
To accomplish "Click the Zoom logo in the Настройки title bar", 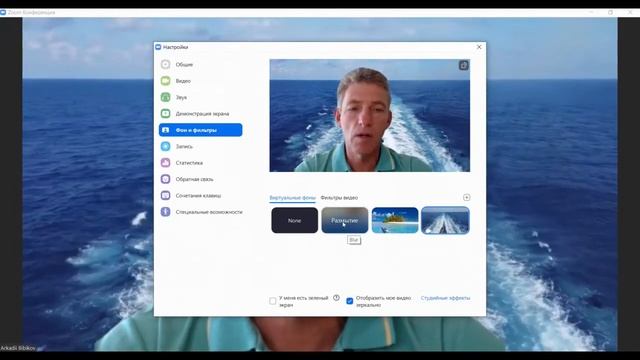I will pos(158,47).
